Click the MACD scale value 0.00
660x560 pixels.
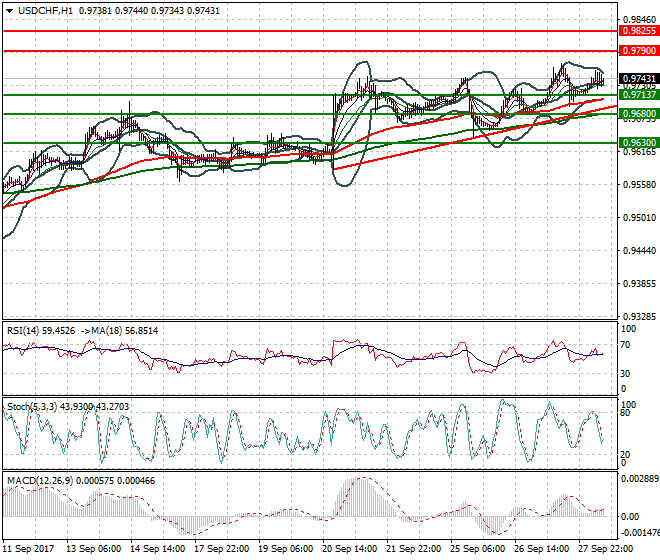coord(630,517)
